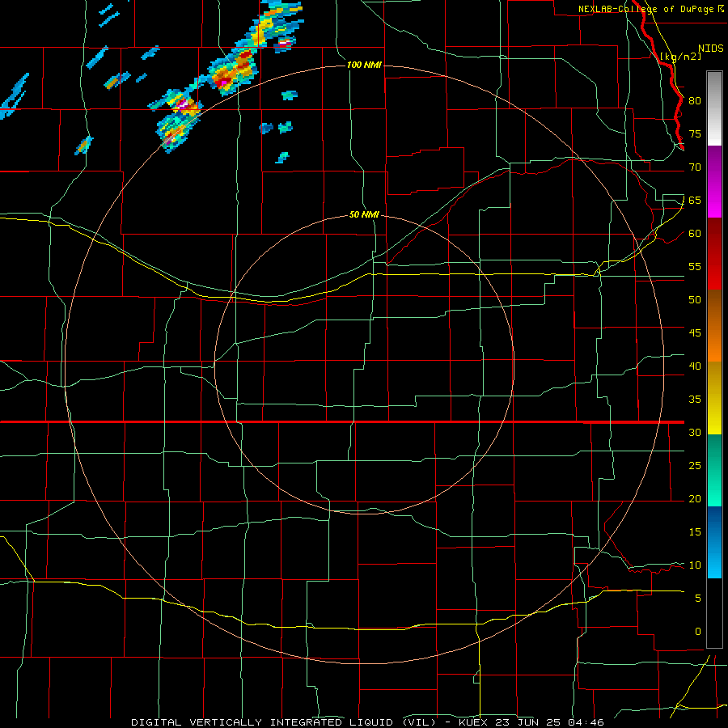The height and width of the screenshot is (728, 728).
Task: Click the 40 value on the color scale
Action: pos(695,366)
